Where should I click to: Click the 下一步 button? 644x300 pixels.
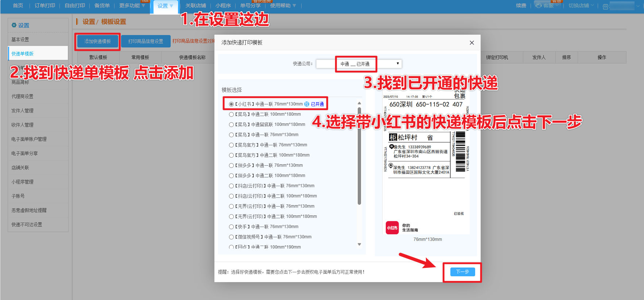point(462,272)
